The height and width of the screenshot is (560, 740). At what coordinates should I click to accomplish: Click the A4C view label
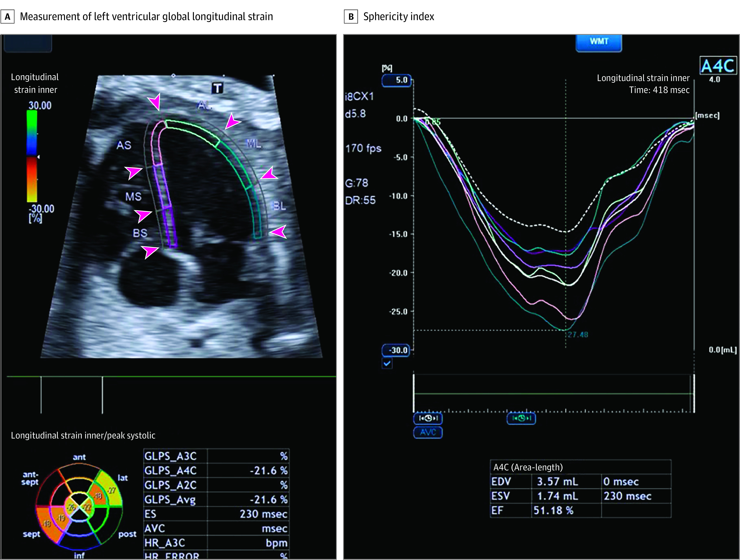pos(718,65)
